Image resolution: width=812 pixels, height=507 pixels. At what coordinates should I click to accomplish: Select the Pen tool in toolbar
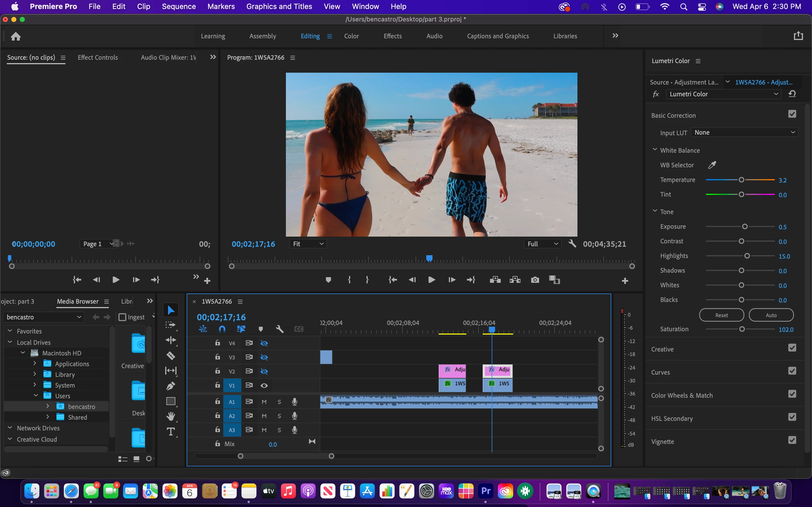[x=171, y=386]
